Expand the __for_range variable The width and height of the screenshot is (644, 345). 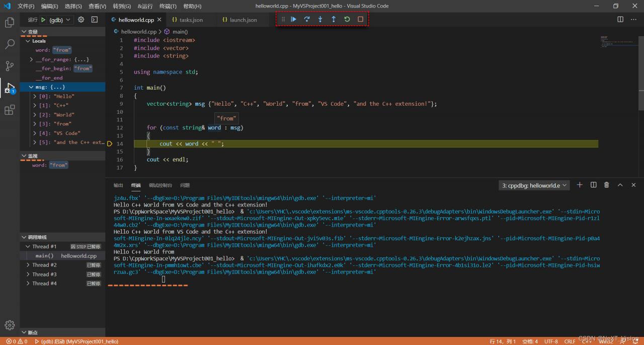click(x=32, y=59)
